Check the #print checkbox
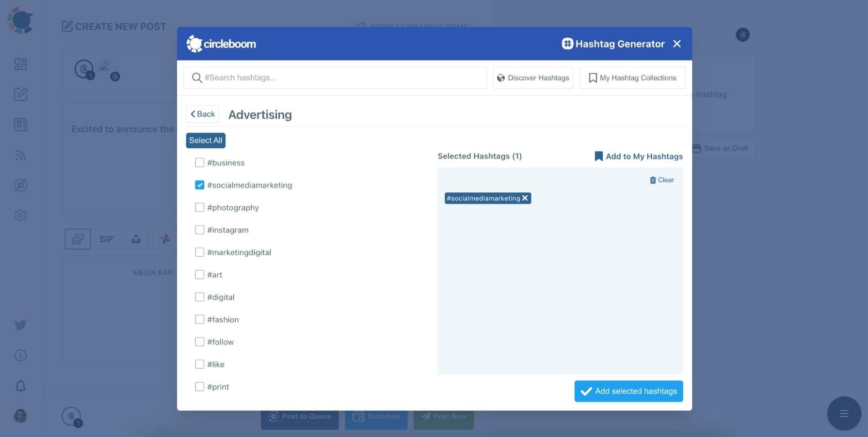Viewport: 868px width, 437px height. (x=199, y=387)
